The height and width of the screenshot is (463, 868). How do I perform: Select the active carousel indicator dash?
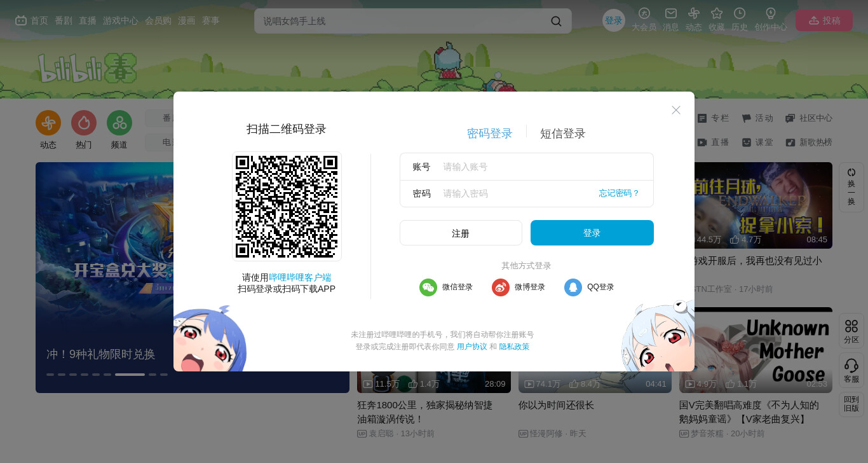[x=130, y=375]
